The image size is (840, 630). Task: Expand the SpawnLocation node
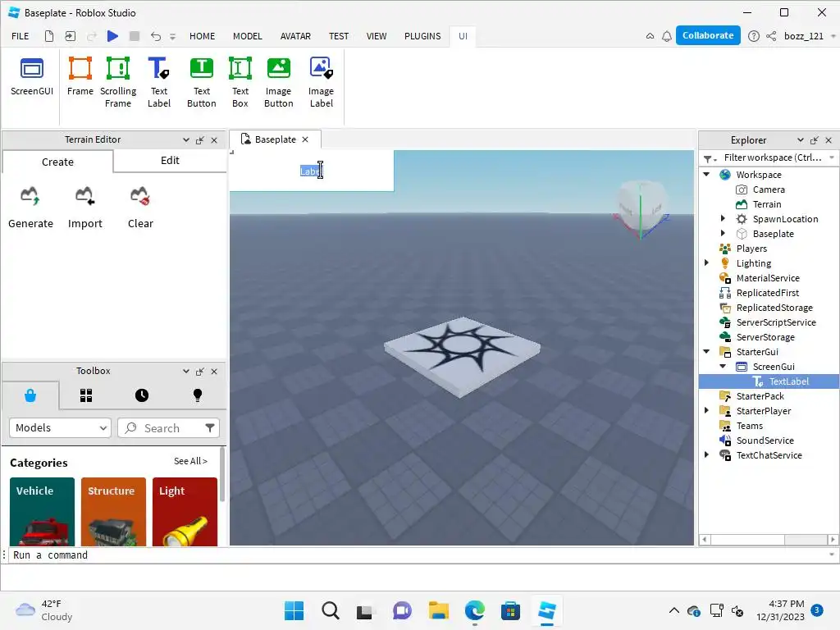click(x=723, y=218)
